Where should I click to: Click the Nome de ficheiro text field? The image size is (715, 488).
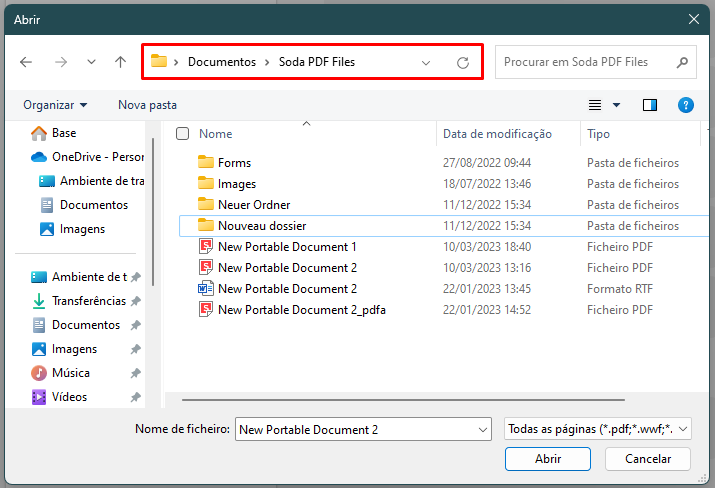[x=357, y=429]
